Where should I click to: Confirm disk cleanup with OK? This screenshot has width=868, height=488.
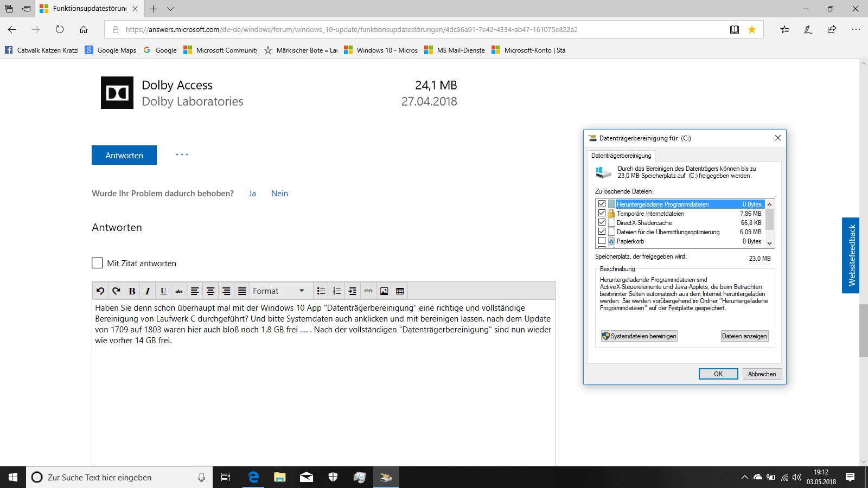pos(718,374)
